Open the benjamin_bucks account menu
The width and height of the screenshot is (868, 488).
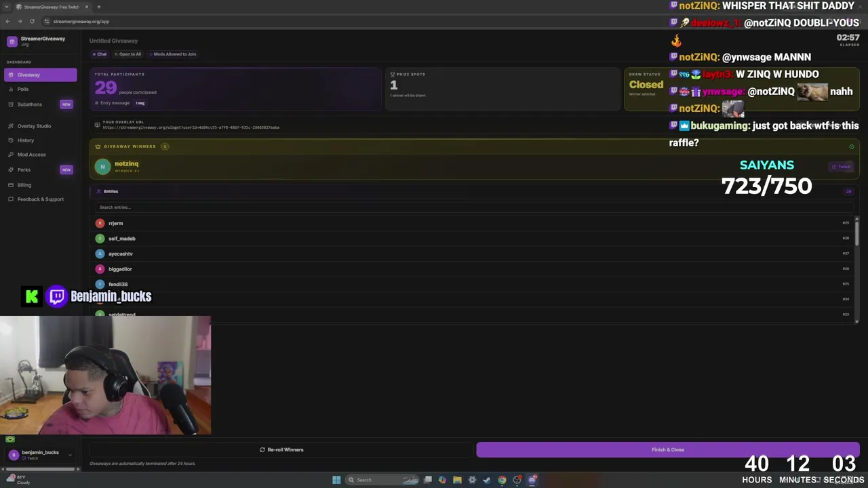40,455
